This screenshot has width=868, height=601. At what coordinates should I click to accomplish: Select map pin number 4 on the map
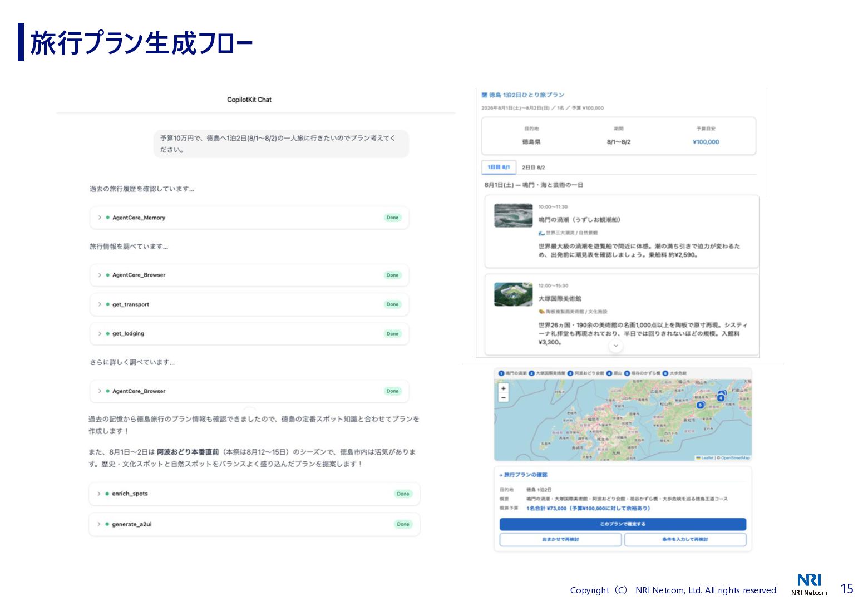point(721,398)
